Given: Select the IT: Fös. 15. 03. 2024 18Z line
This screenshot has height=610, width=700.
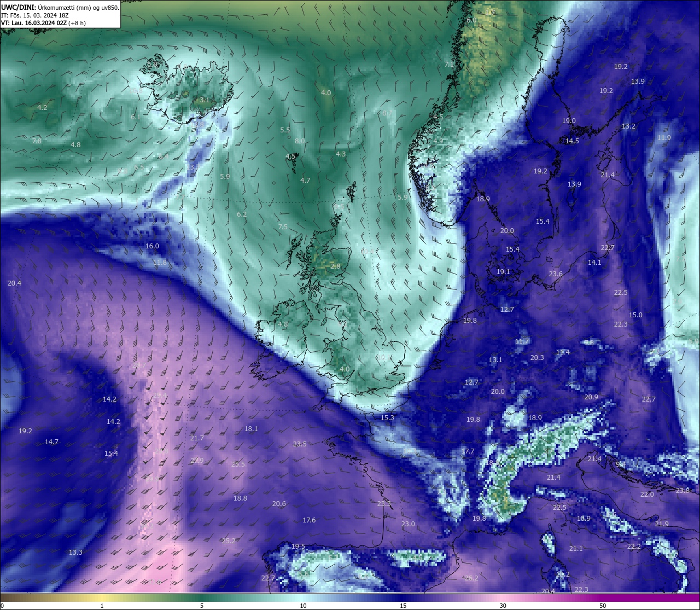Looking at the screenshot, I should coord(35,15).
